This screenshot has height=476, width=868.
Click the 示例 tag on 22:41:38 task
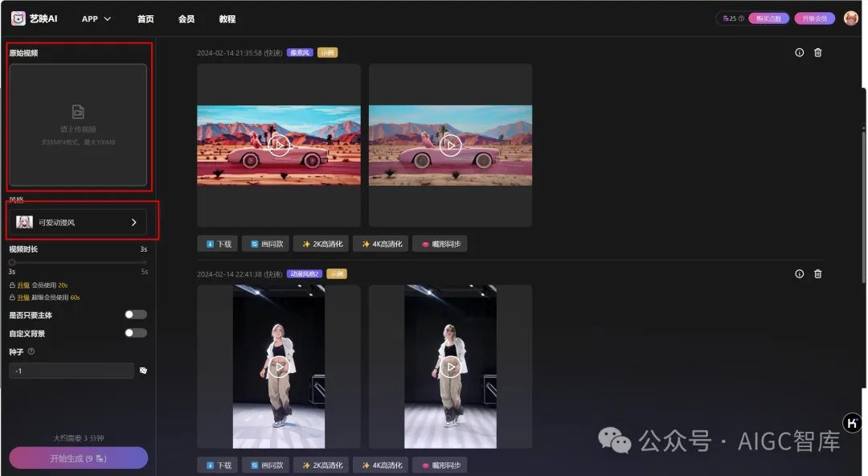pos(336,273)
